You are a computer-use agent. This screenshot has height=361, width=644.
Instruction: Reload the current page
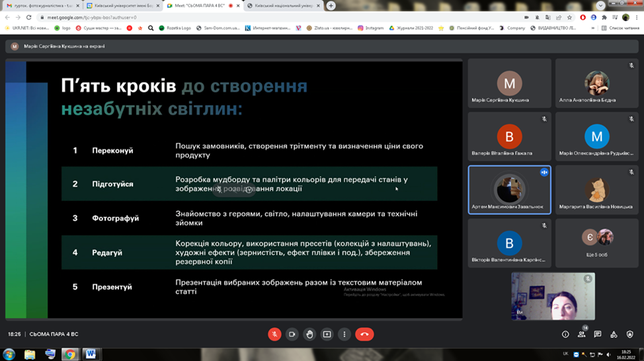pyautogui.click(x=28, y=17)
